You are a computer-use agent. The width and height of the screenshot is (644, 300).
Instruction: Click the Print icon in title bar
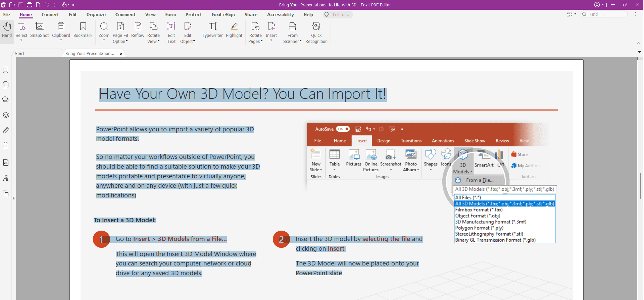(30, 5)
